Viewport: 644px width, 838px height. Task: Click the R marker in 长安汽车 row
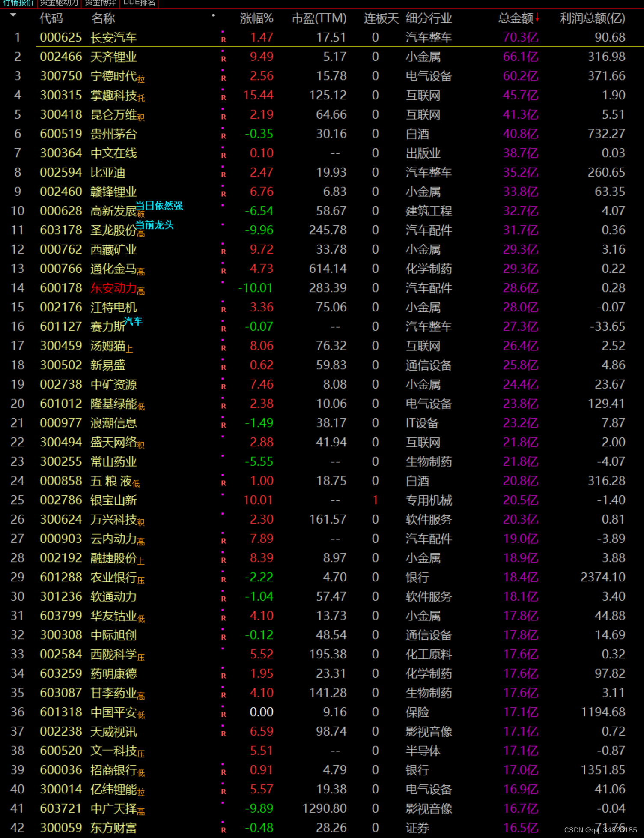click(x=224, y=39)
